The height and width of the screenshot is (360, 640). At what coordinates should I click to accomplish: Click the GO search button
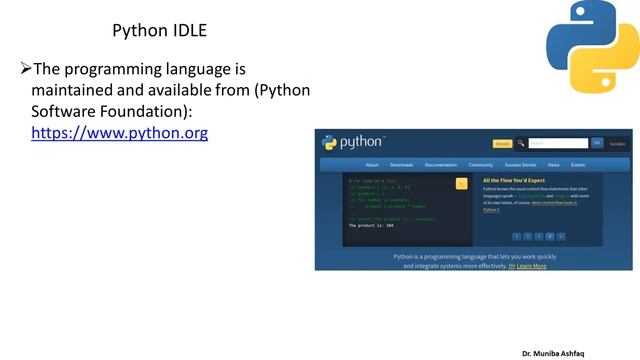(597, 143)
